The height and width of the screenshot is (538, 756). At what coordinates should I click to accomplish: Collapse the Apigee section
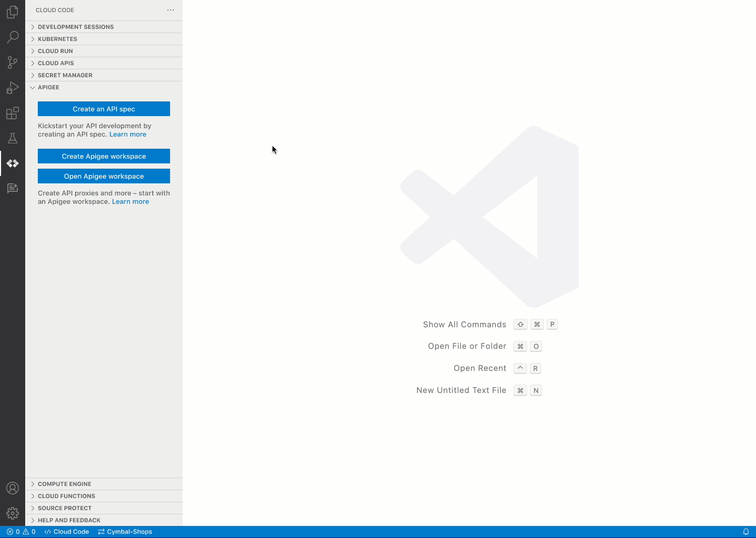[x=48, y=87]
